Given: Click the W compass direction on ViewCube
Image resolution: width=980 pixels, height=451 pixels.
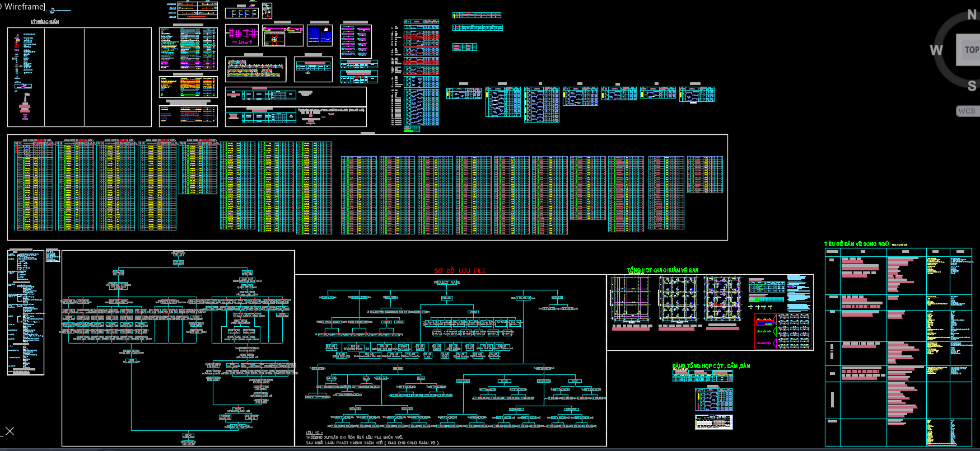Looking at the screenshot, I should point(936,50).
